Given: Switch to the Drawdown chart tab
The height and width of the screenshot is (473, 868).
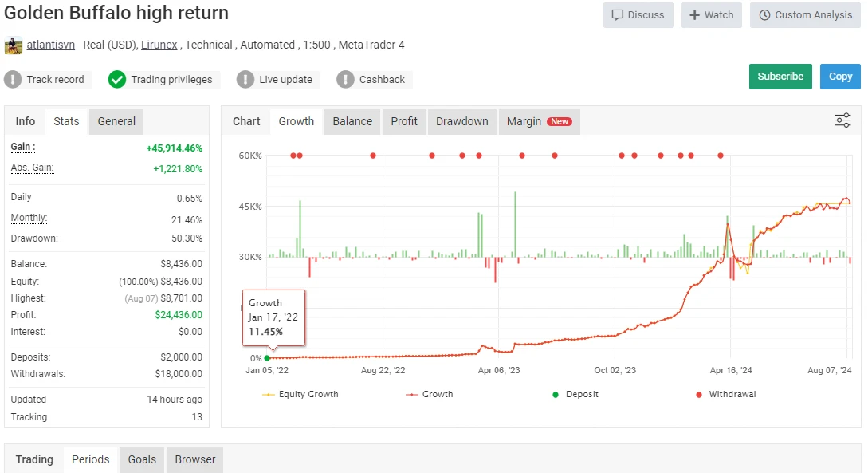Looking at the screenshot, I should coord(461,121).
